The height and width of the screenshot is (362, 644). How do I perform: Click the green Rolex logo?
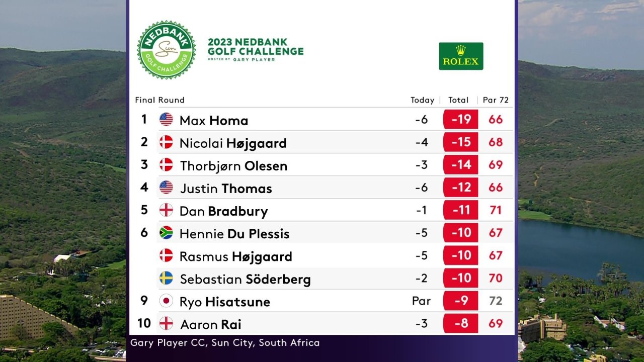click(x=461, y=56)
